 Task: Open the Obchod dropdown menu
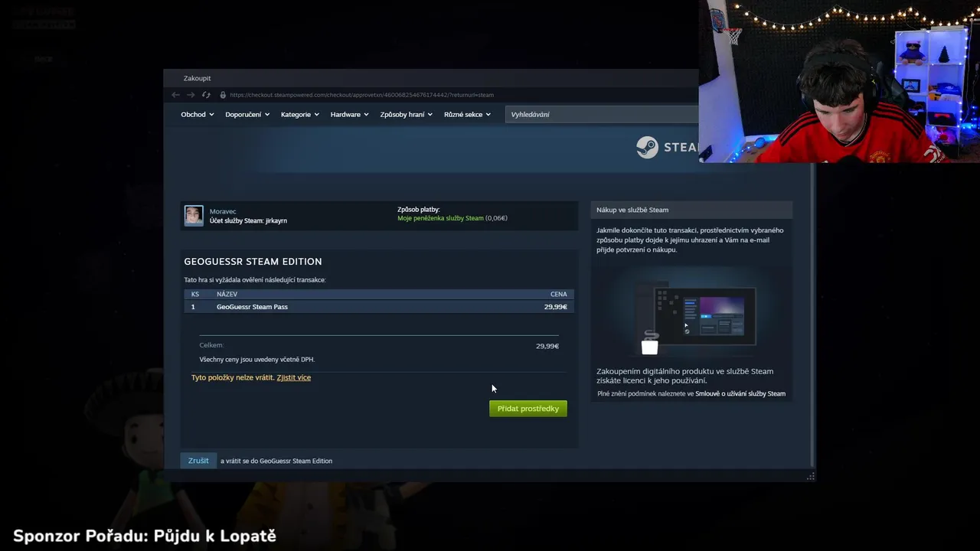[x=197, y=114]
